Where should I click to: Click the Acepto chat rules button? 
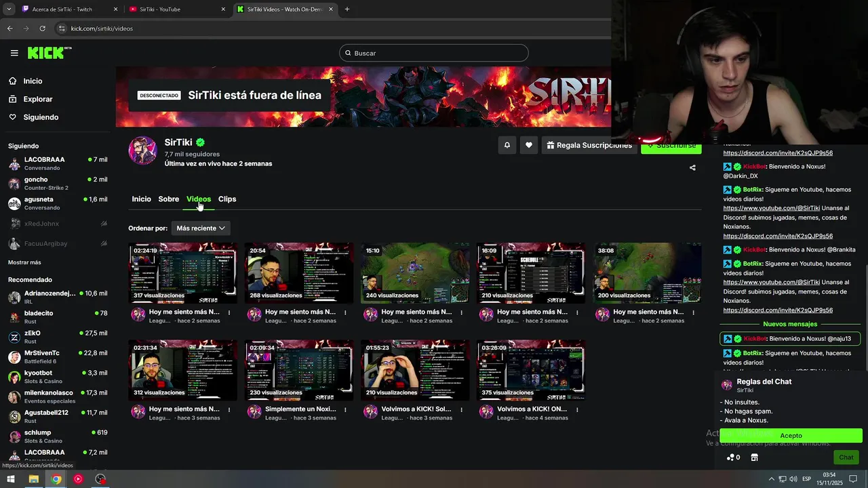791,436
